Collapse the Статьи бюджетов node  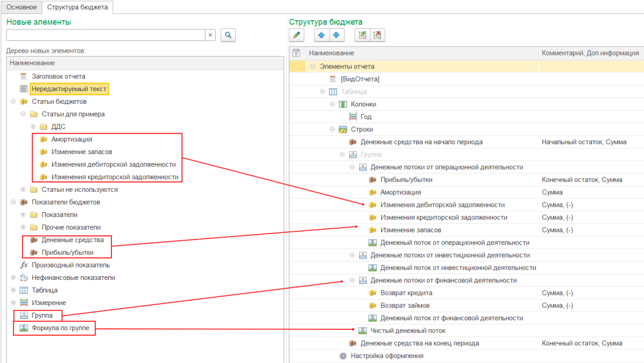[13, 101]
